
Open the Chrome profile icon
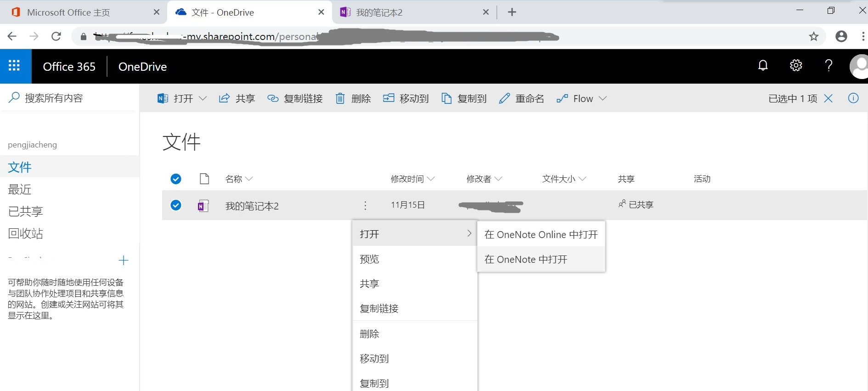[841, 36]
